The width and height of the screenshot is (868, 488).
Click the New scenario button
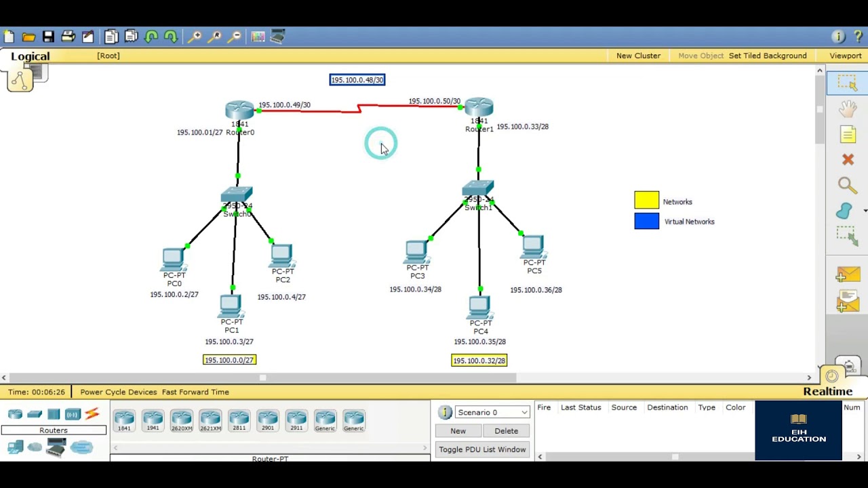coord(458,431)
